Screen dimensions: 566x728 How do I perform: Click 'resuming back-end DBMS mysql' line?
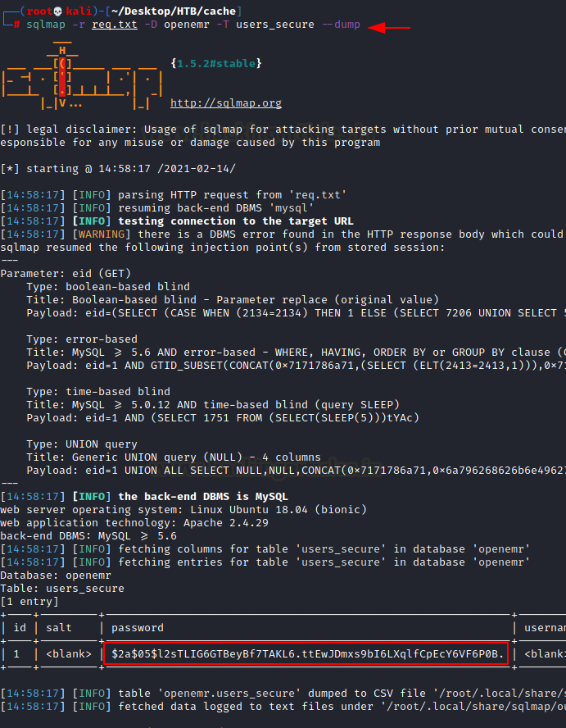tap(156, 207)
